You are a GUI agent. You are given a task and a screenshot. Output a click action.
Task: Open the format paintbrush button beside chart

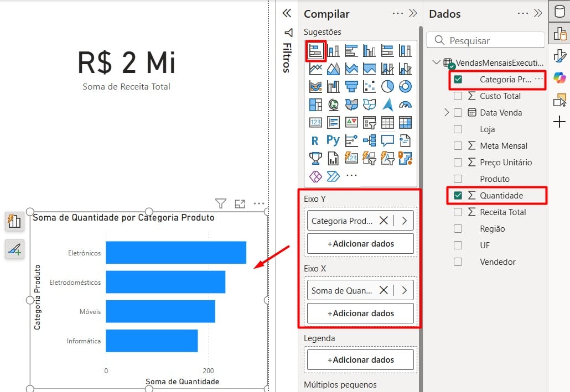click(x=14, y=249)
